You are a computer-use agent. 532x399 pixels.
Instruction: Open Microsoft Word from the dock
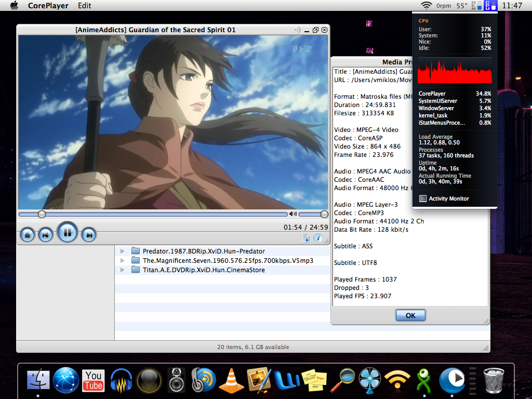[x=286, y=380]
